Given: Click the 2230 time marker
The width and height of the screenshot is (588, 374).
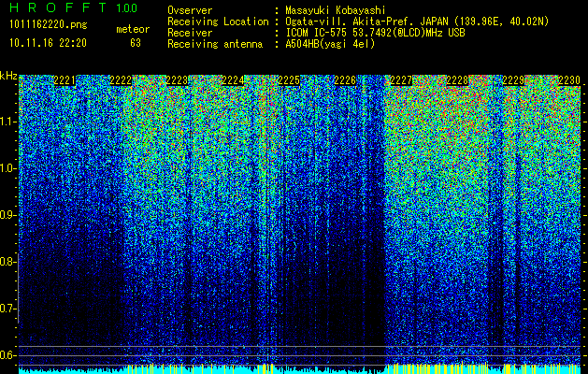Looking at the screenshot, I should pyautogui.click(x=569, y=80).
